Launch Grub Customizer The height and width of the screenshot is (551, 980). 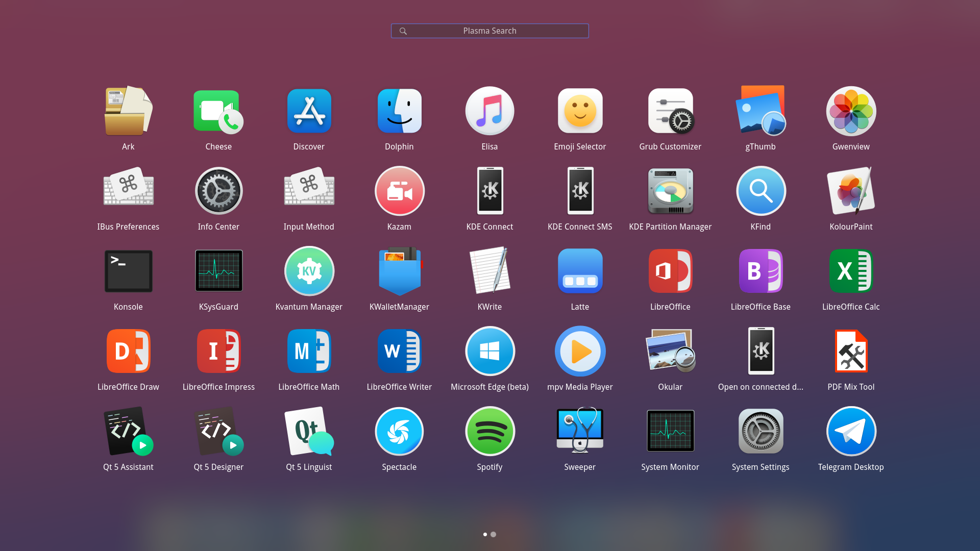pos(670,111)
